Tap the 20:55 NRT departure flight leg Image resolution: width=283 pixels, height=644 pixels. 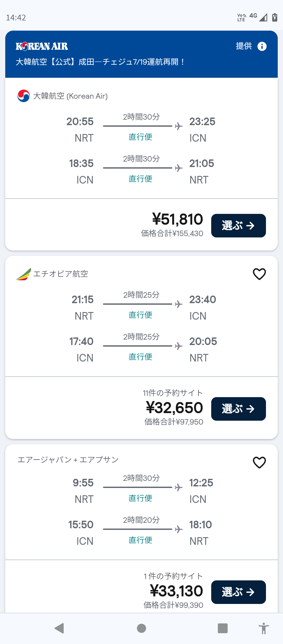click(x=141, y=129)
